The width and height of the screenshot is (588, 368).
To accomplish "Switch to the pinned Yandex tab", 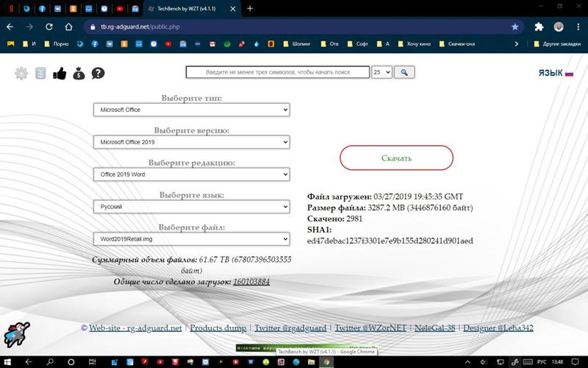I will pyautogui.click(x=11, y=8).
